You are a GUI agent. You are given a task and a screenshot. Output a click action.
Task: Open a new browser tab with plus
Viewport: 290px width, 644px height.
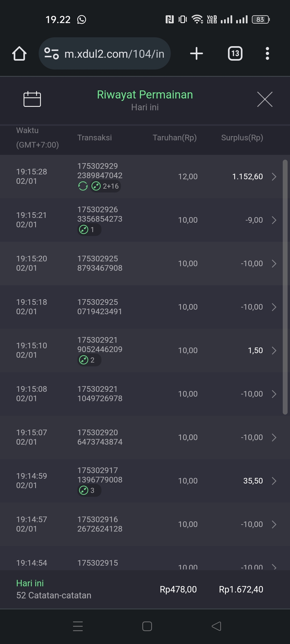196,53
